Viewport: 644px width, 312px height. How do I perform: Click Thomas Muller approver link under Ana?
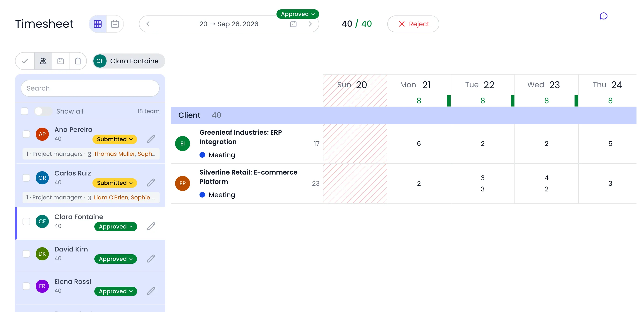pyautogui.click(x=114, y=154)
